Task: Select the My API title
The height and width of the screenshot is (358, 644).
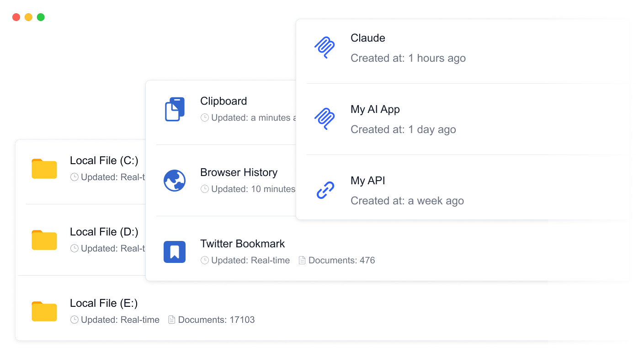Action: 367,181
